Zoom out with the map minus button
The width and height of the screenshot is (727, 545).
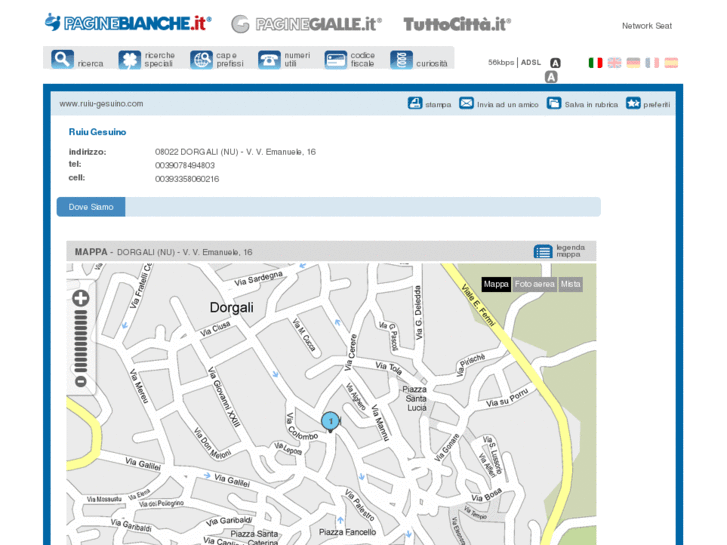(81, 382)
